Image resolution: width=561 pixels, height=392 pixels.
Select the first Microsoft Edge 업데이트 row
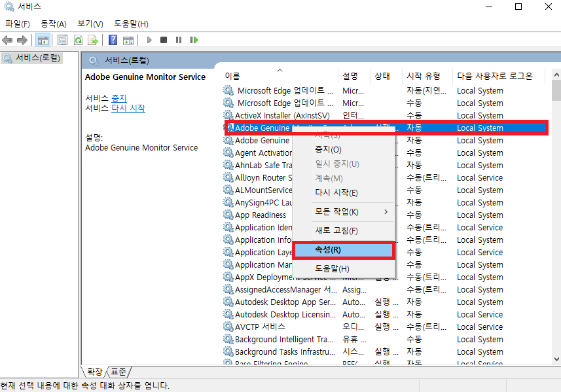pyautogui.click(x=385, y=90)
